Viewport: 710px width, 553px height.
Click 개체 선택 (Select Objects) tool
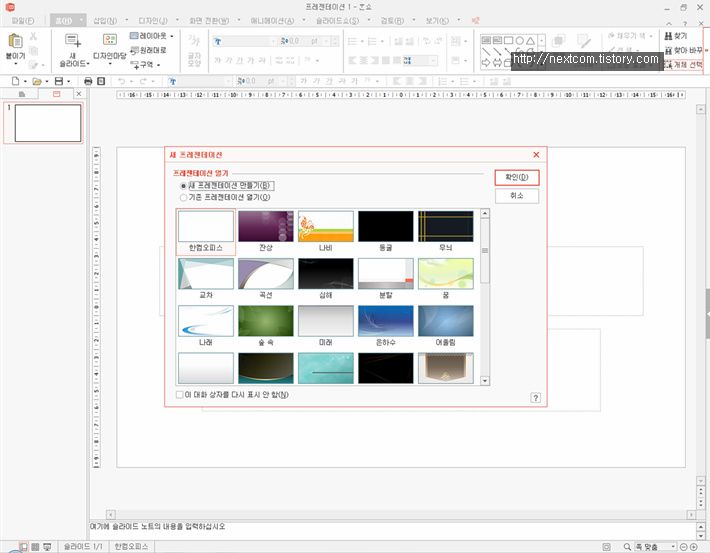pos(683,65)
